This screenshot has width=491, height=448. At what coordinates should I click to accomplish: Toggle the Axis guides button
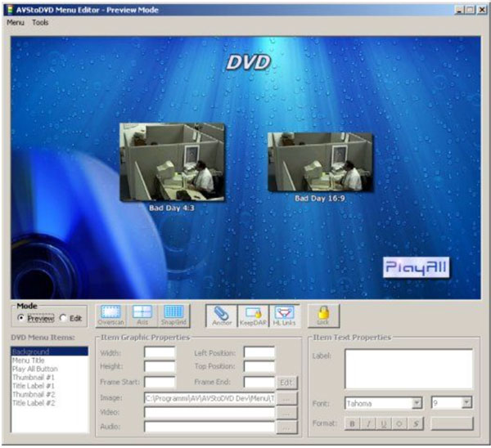(x=142, y=316)
